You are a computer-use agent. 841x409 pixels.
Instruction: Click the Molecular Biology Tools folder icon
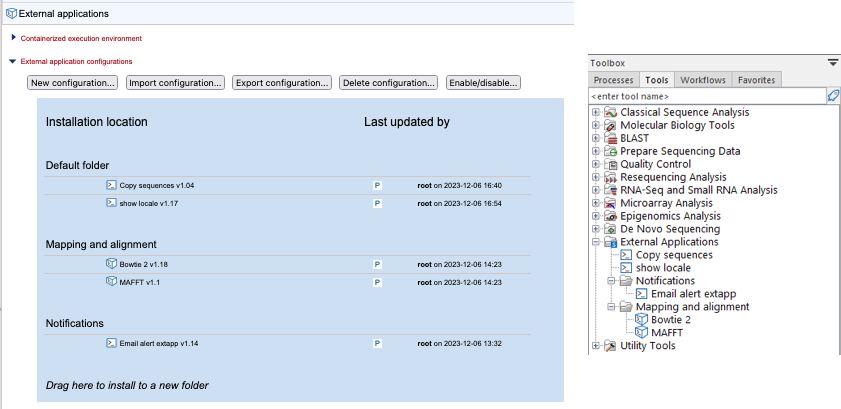[x=610, y=125]
